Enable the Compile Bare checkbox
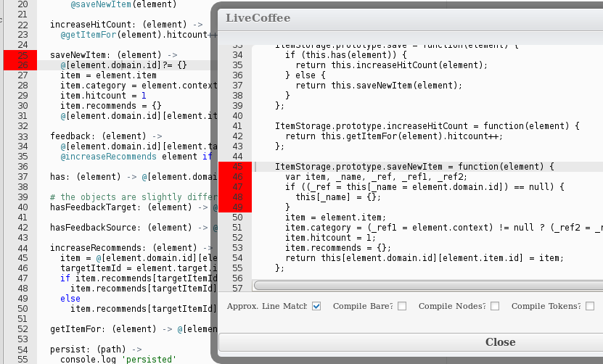Viewport: 603px width, 364px height. pos(402,306)
